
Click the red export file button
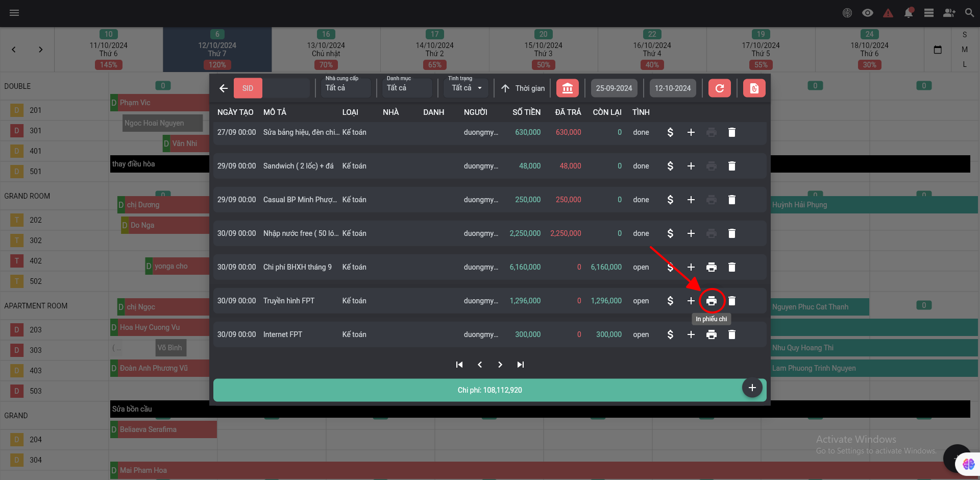click(754, 88)
